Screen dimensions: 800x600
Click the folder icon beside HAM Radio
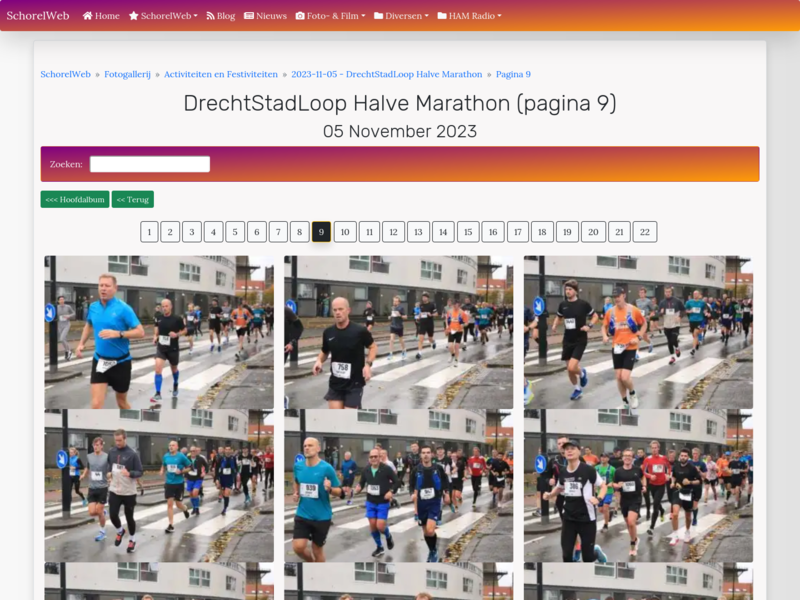coord(442,16)
